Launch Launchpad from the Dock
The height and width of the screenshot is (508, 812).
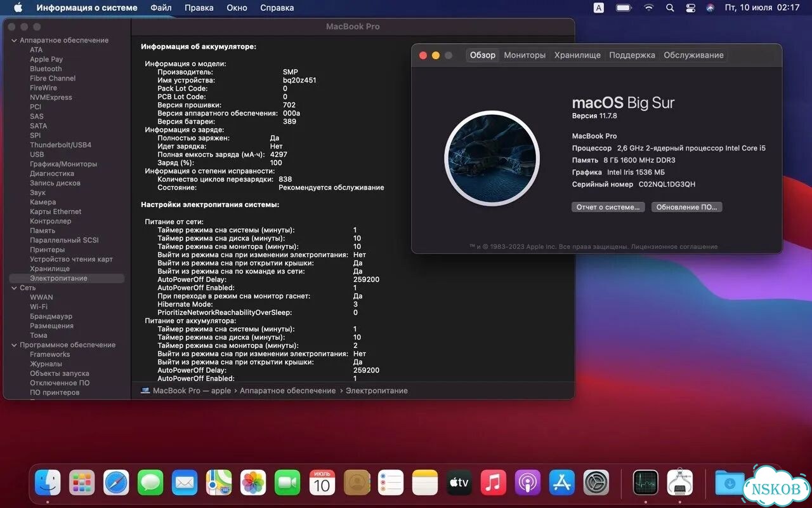[x=82, y=483]
